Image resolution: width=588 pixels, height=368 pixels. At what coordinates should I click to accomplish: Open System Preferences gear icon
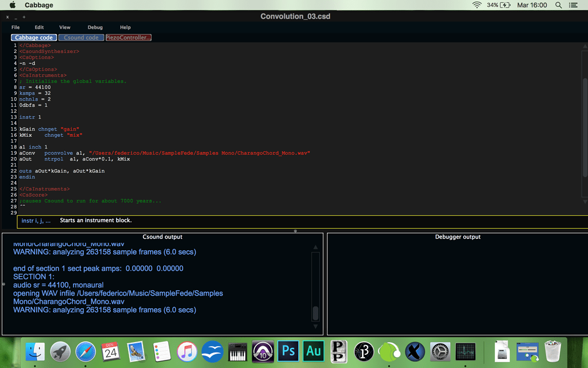[x=440, y=351]
